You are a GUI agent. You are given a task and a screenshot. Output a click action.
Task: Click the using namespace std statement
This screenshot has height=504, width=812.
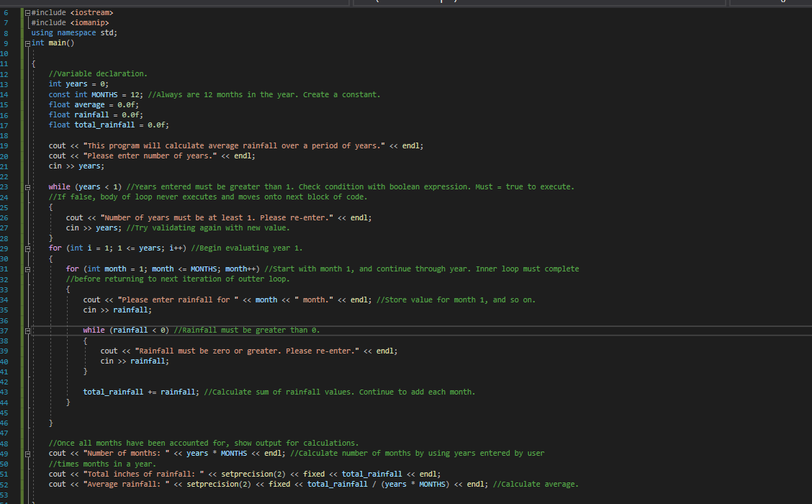(76, 32)
